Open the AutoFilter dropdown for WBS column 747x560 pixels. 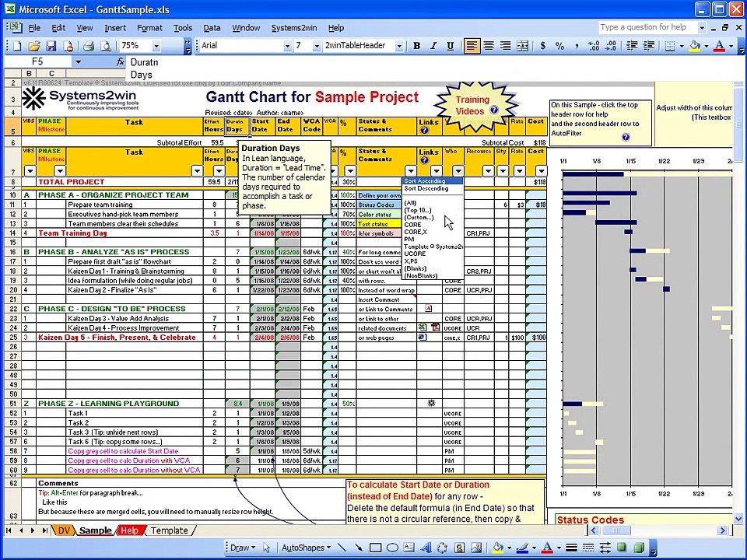[x=30, y=170]
